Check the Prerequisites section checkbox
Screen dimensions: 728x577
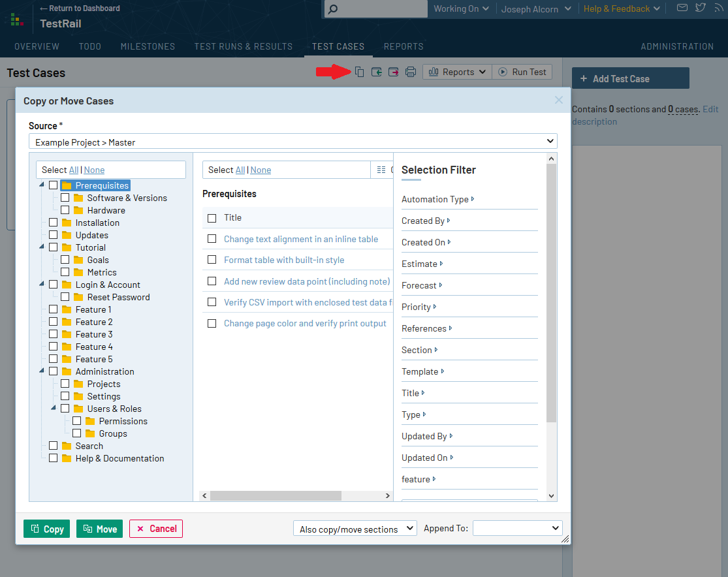pyautogui.click(x=54, y=185)
